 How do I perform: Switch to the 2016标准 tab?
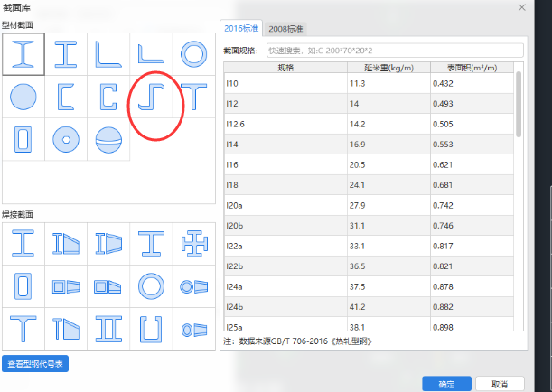[241, 28]
